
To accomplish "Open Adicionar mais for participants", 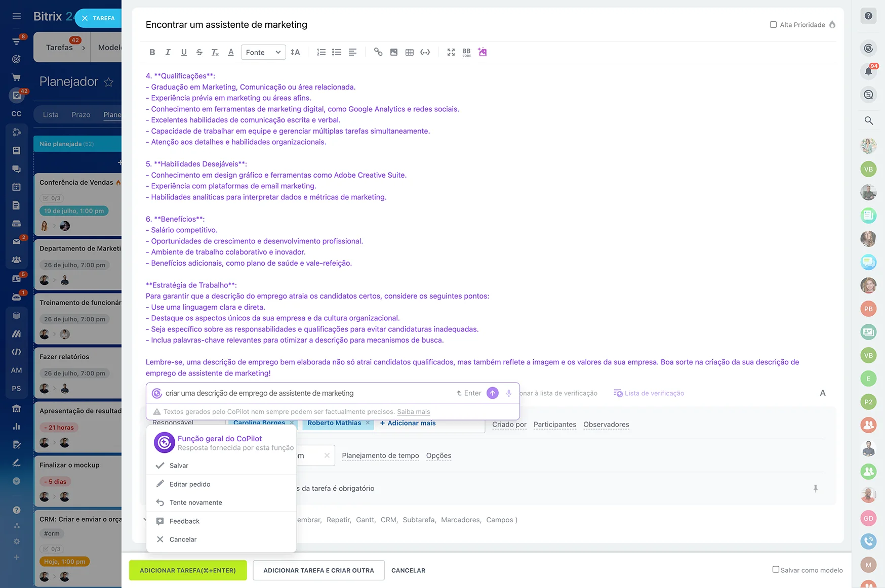I will pos(408,423).
